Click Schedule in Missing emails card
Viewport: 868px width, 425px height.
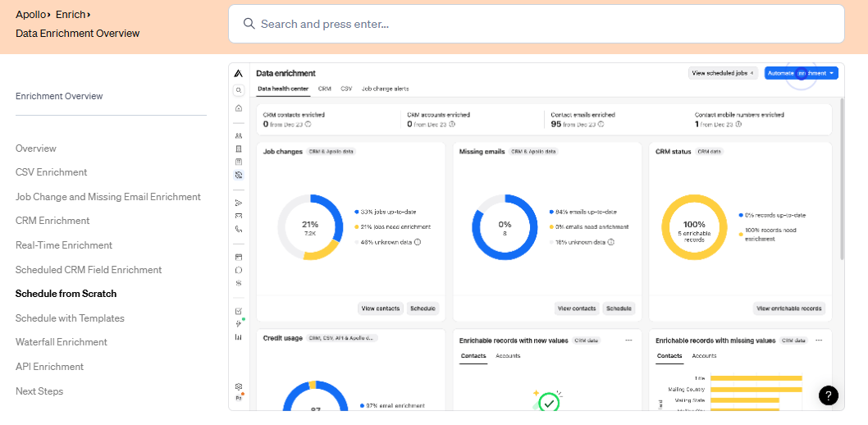[x=619, y=308]
